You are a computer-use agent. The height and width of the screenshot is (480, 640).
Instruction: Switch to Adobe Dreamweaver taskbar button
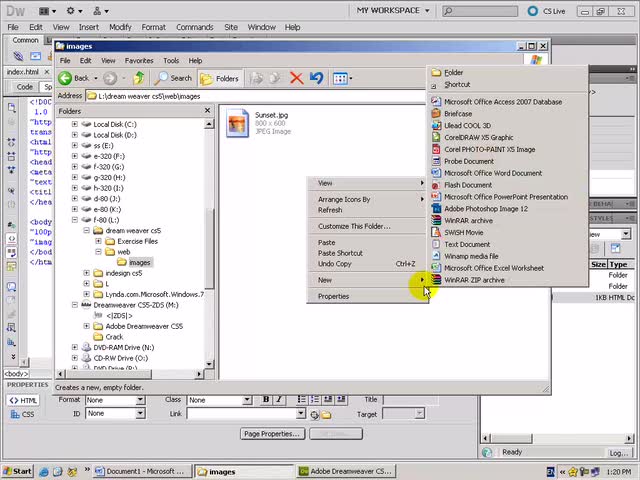coord(347,471)
